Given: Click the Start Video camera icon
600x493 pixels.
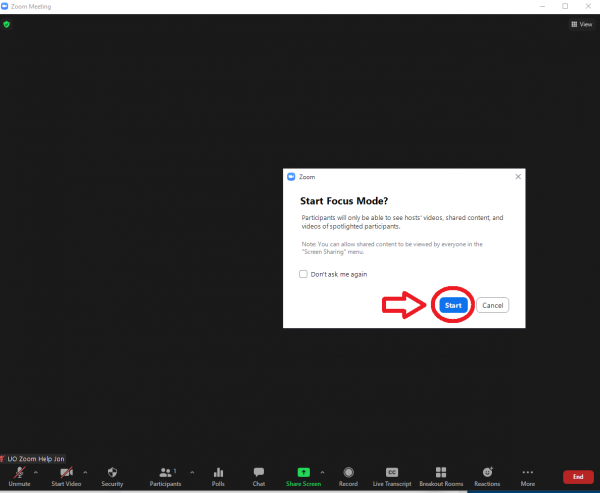Looking at the screenshot, I should click(x=67, y=472).
